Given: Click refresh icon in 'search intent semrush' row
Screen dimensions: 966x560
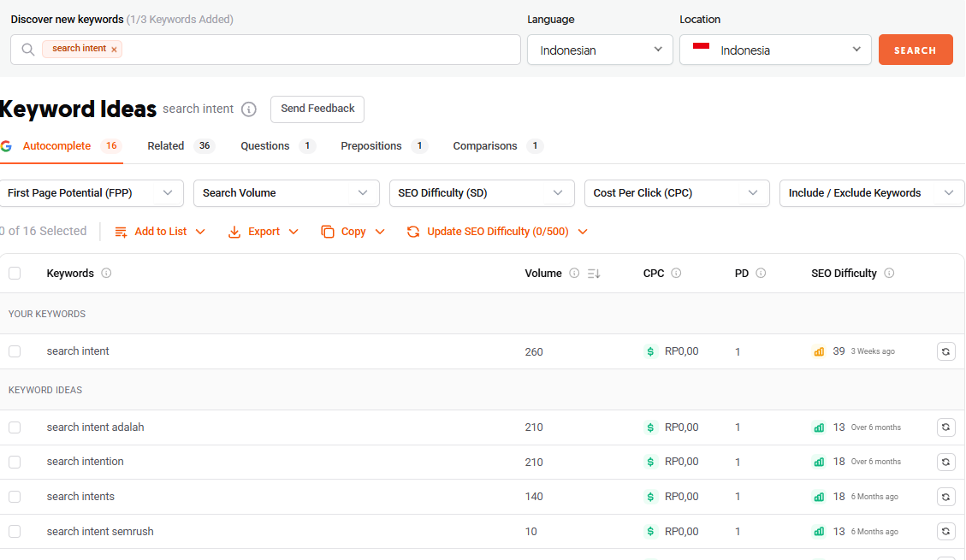Looking at the screenshot, I should [945, 532].
